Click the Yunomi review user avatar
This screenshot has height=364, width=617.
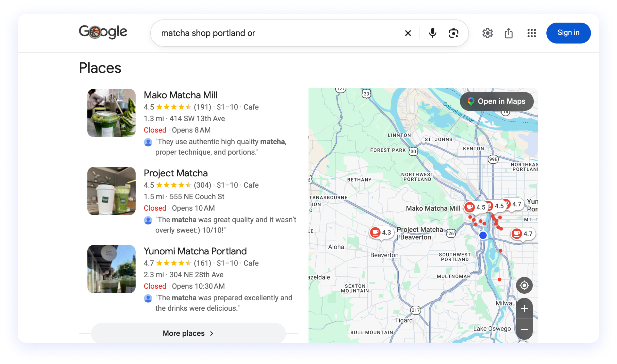pos(148,298)
